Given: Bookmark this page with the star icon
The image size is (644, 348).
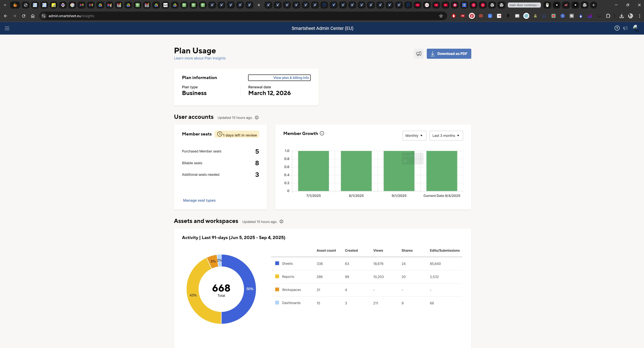Looking at the screenshot, I should click(441, 16).
